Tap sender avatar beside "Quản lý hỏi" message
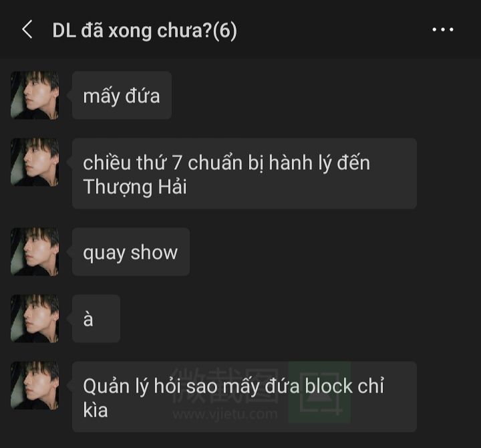Viewport: 481px width, 448px height. 35,385
